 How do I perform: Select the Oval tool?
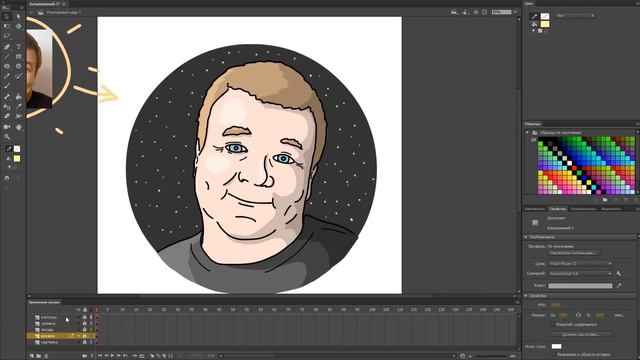point(7,66)
